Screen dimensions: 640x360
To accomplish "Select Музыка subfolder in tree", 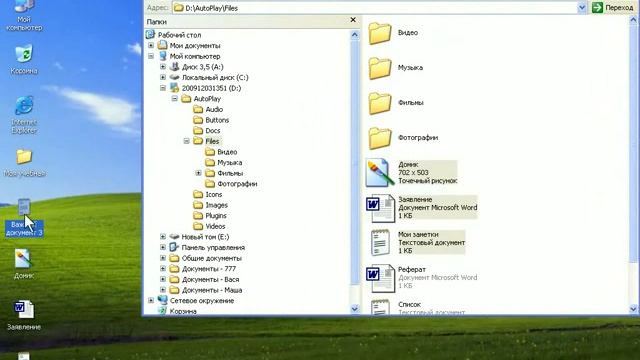I will point(229,162).
